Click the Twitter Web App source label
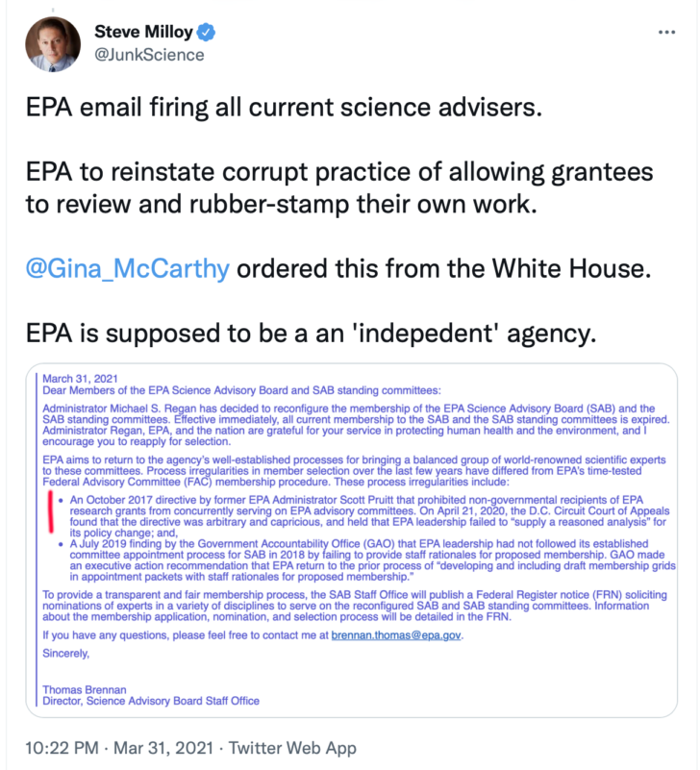 pos(292,748)
